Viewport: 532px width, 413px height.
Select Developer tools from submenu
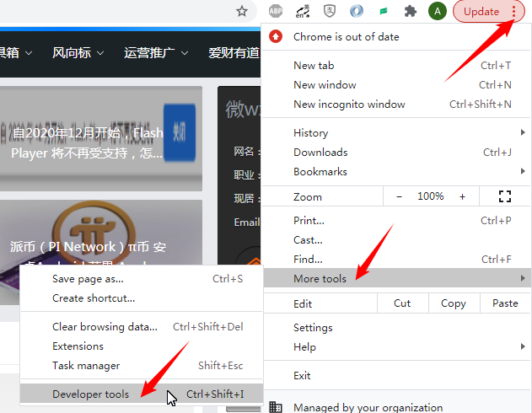(x=91, y=394)
